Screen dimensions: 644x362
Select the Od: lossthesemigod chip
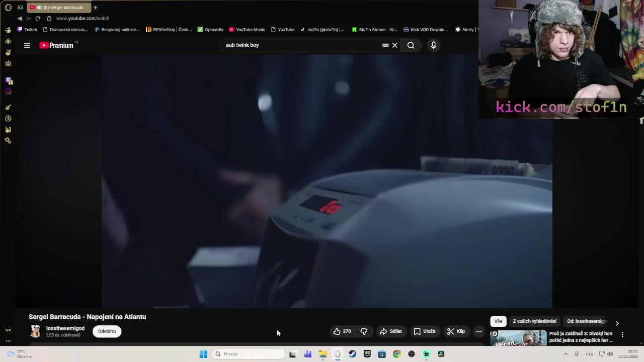[x=587, y=321]
